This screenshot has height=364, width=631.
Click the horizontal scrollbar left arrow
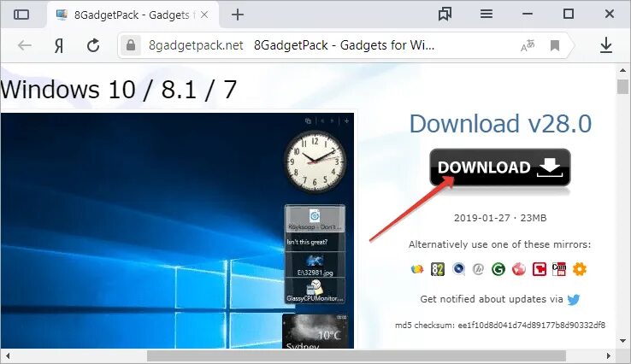(x=8, y=356)
